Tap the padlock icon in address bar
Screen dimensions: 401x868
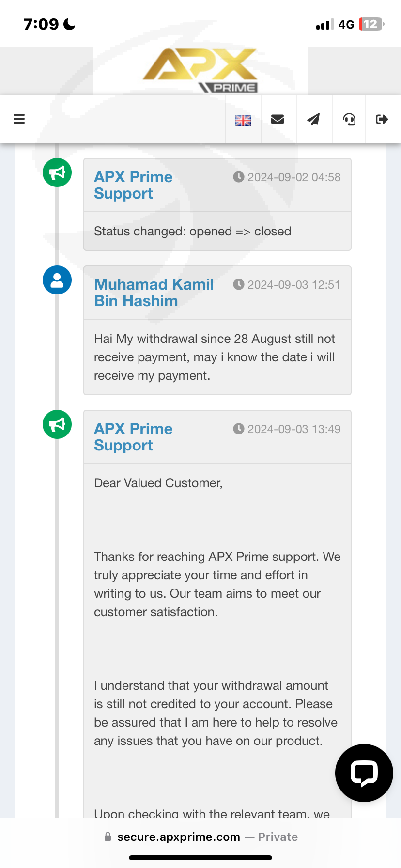(x=108, y=837)
